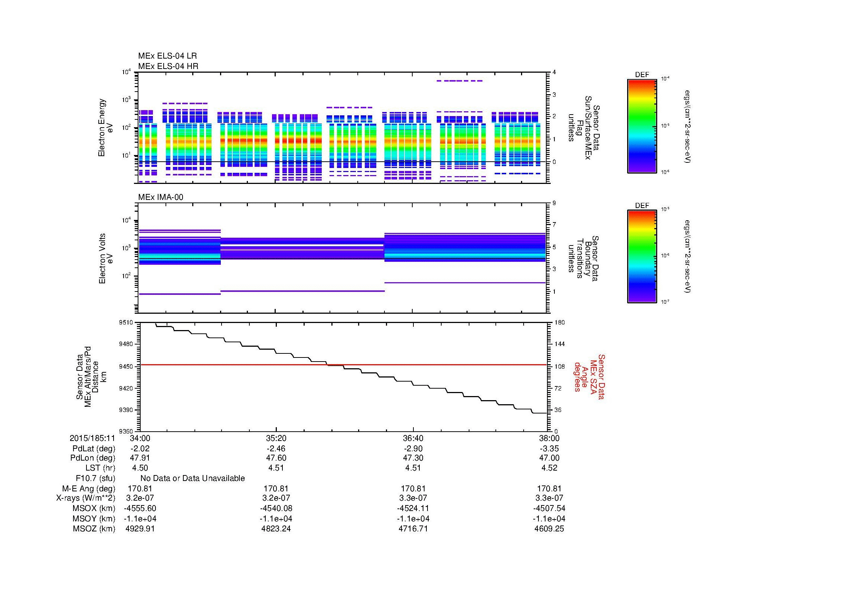This screenshot has width=868, height=613.
Task: Click the MSOZ value '4716.71'
Action: [x=413, y=529]
